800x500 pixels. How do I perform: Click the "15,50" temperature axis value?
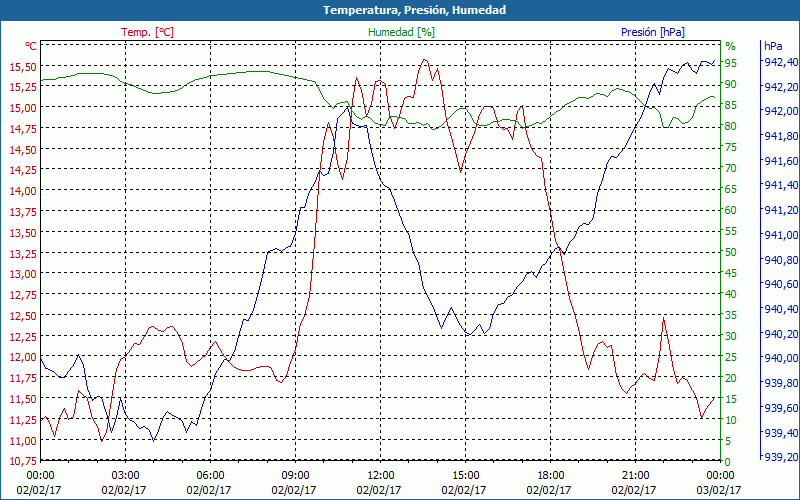(x=23, y=66)
